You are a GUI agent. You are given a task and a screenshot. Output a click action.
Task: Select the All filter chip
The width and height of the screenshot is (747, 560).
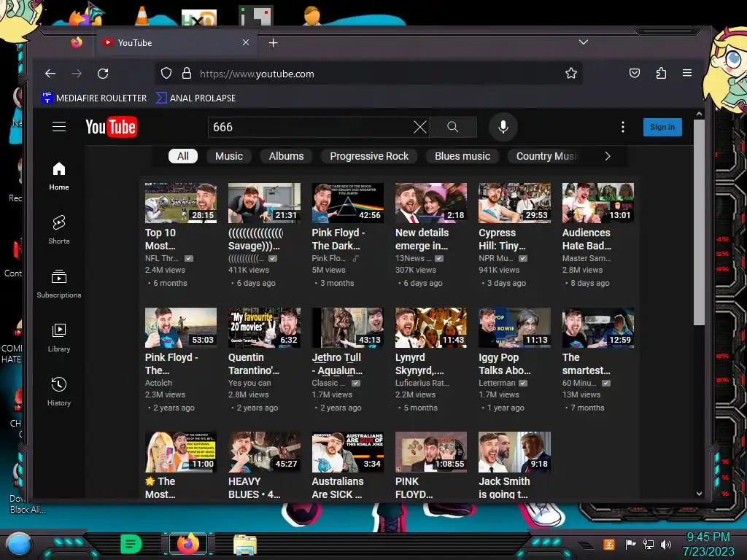183,156
